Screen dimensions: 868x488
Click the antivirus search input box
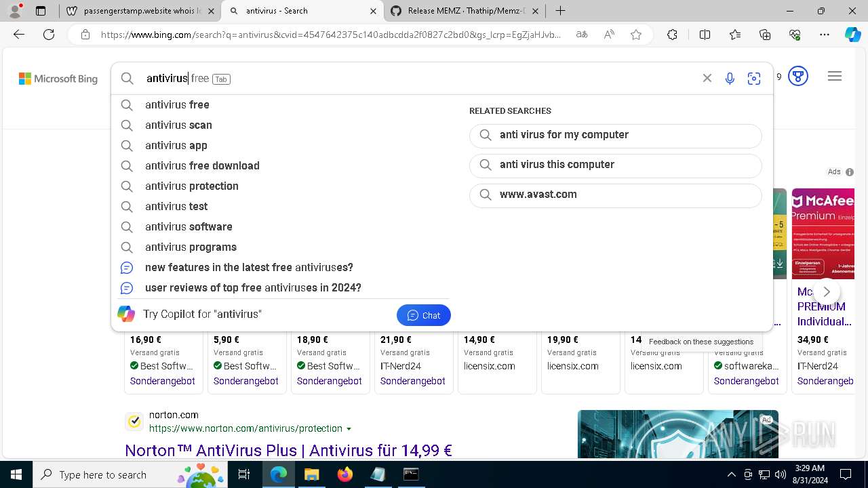pyautogui.click(x=420, y=79)
